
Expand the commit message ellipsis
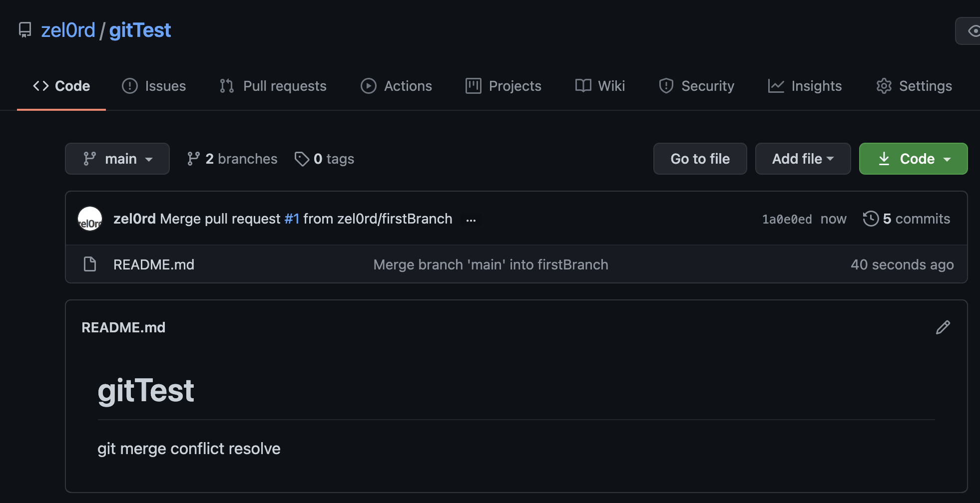click(471, 220)
